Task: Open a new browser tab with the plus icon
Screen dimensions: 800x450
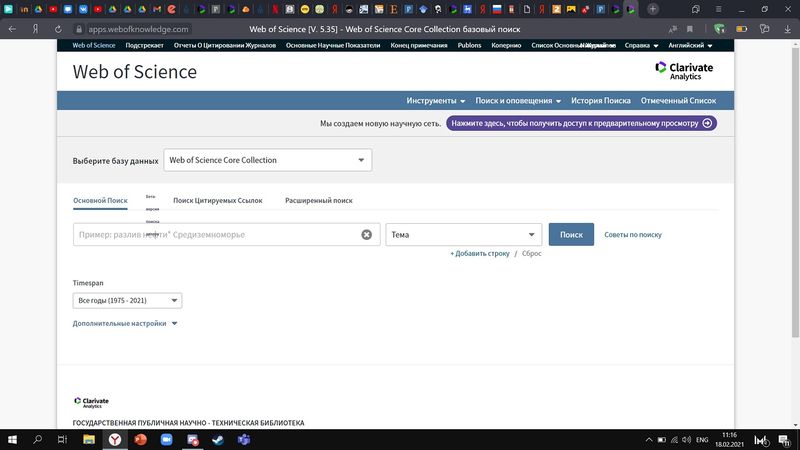Action: tap(653, 9)
